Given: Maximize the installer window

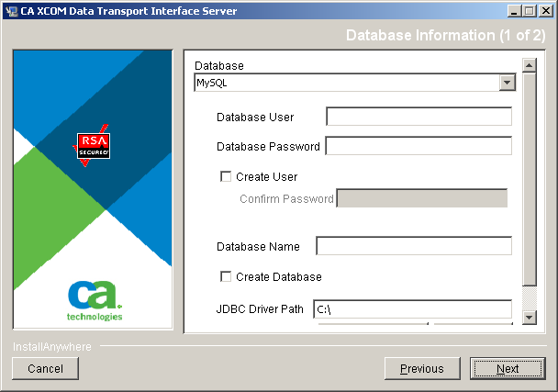Looking at the screenshot, I should click(529, 11).
